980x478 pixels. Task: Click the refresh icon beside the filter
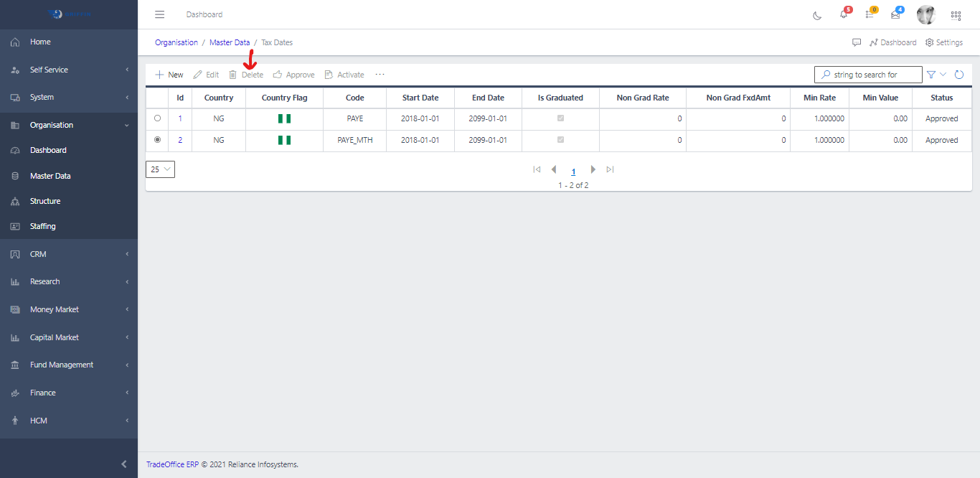pos(958,75)
